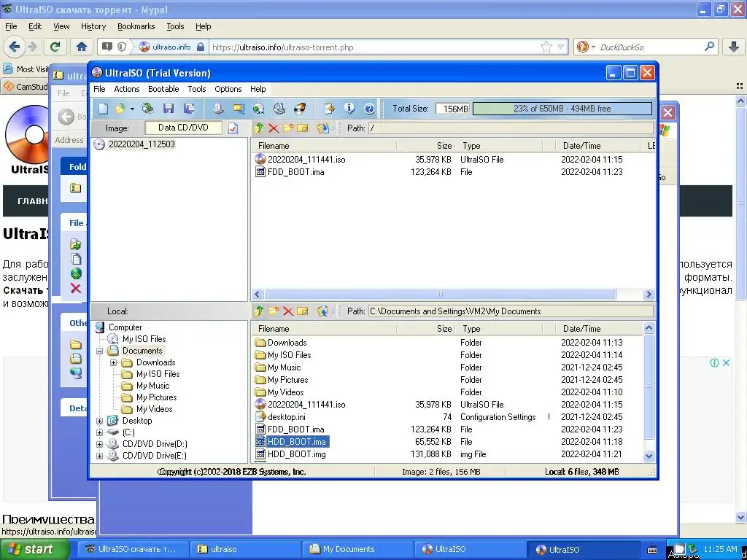Image resolution: width=747 pixels, height=560 pixels.
Task: Expand the (C:) drive tree node
Action: pos(99,433)
